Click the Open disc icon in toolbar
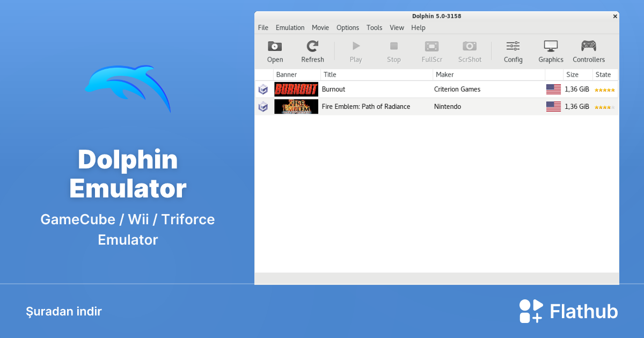This screenshot has width=644, height=338. click(x=275, y=47)
